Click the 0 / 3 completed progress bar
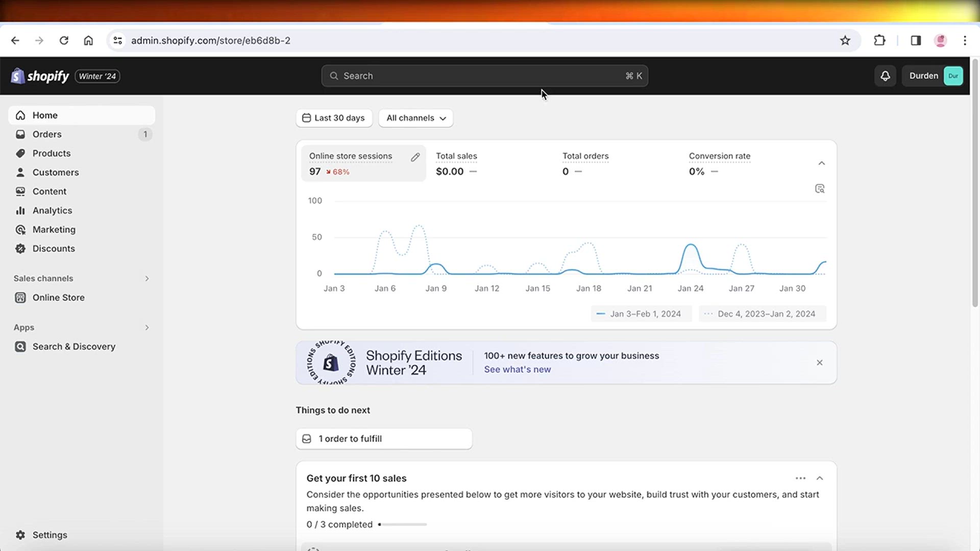Image resolution: width=980 pixels, height=551 pixels. [x=402, y=524]
